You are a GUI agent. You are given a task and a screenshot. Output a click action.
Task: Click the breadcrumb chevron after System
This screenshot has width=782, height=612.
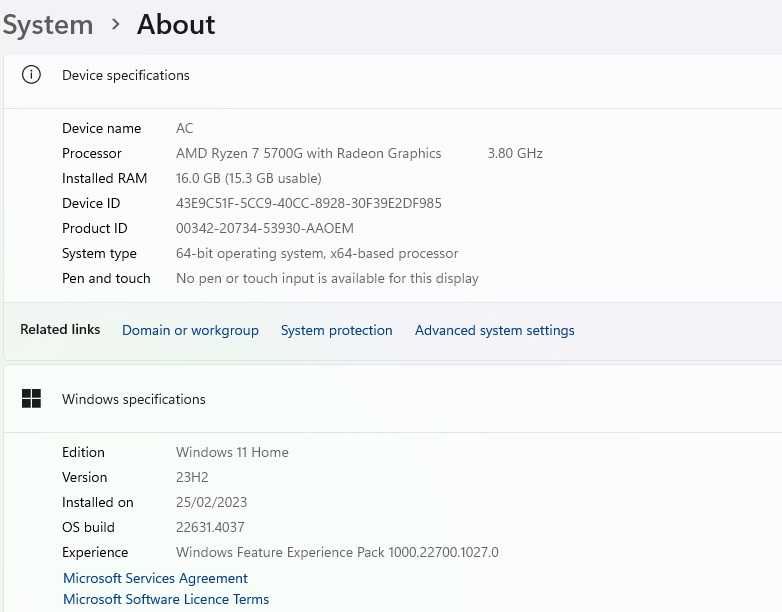pos(116,25)
